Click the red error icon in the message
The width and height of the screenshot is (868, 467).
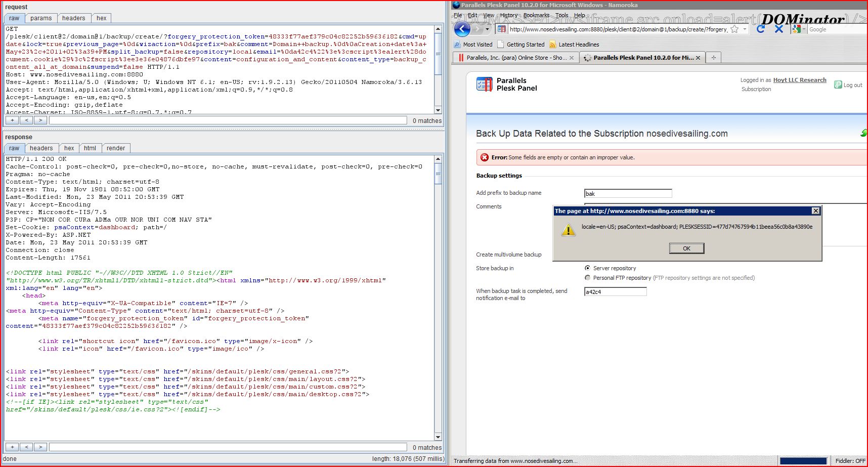coord(484,157)
